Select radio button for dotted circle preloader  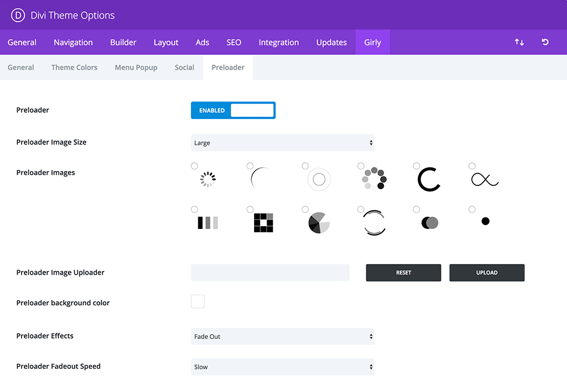[x=361, y=166]
